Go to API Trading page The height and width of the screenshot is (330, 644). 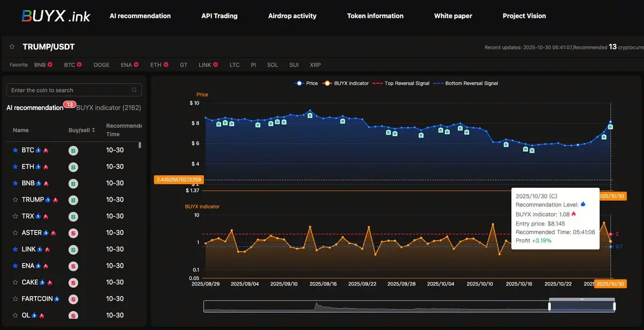[x=219, y=16]
